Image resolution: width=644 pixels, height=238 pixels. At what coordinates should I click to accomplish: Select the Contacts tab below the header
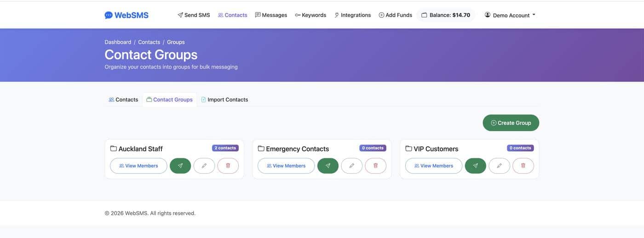(x=123, y=99)
